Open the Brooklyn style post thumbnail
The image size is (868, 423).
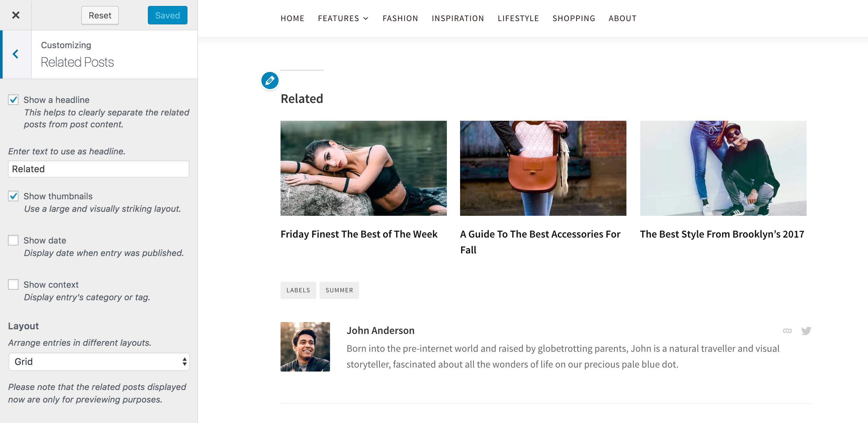723,168
